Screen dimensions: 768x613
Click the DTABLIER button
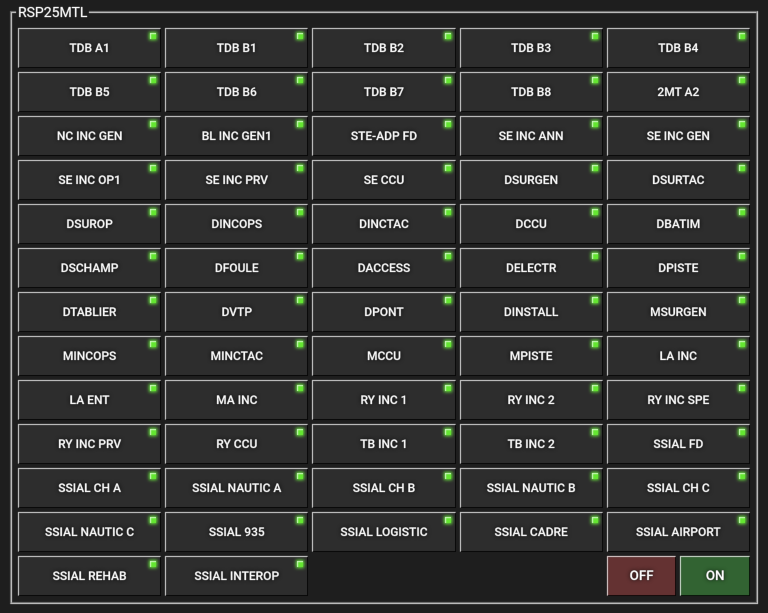pos(89,312)
